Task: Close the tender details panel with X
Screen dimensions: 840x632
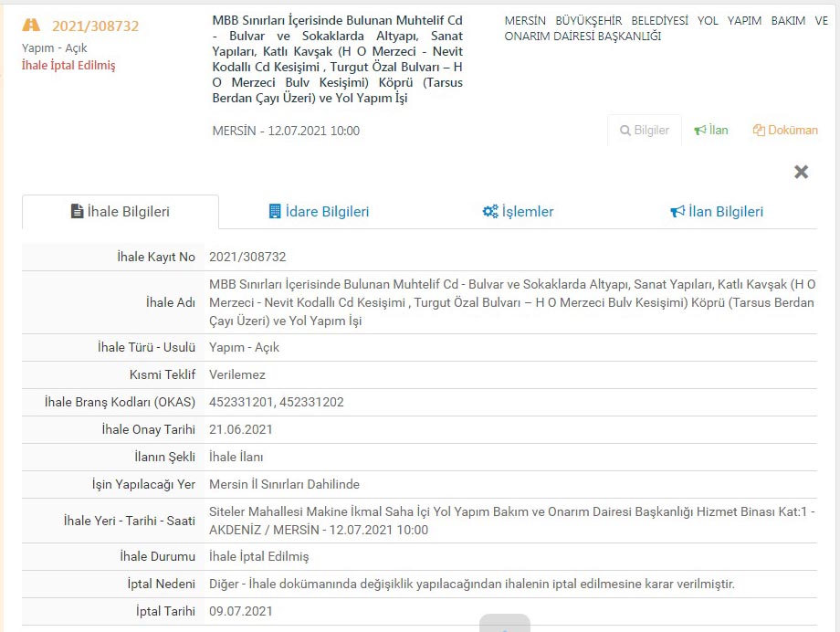Action: pos(801,172)
